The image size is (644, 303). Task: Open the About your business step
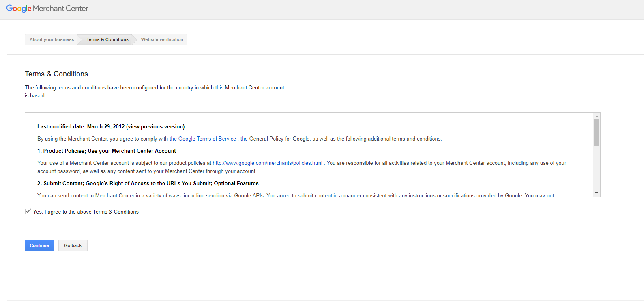coord(52,39)
